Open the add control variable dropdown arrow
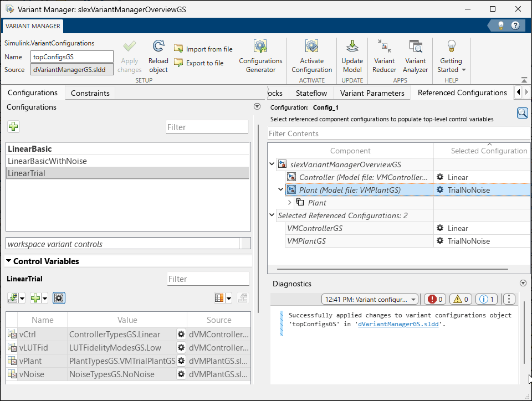532x401 pixels. click(x=45, y=299)
